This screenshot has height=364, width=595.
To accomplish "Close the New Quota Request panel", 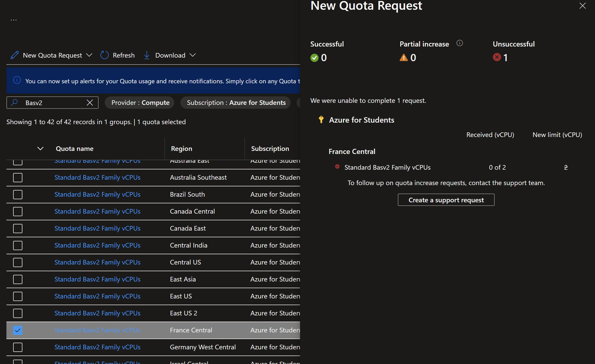I will point(583,6).
